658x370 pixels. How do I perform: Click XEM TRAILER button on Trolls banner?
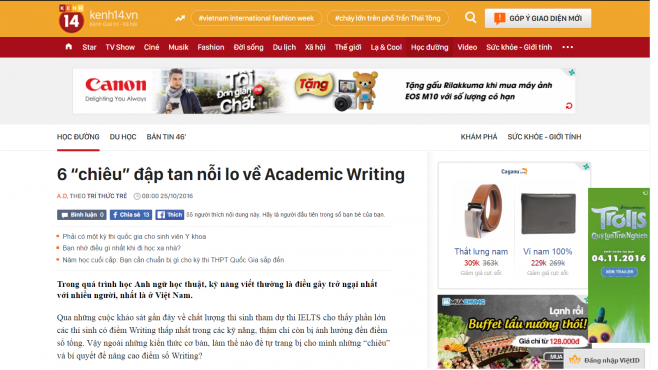pyautogui.click(x=619, y=272)
